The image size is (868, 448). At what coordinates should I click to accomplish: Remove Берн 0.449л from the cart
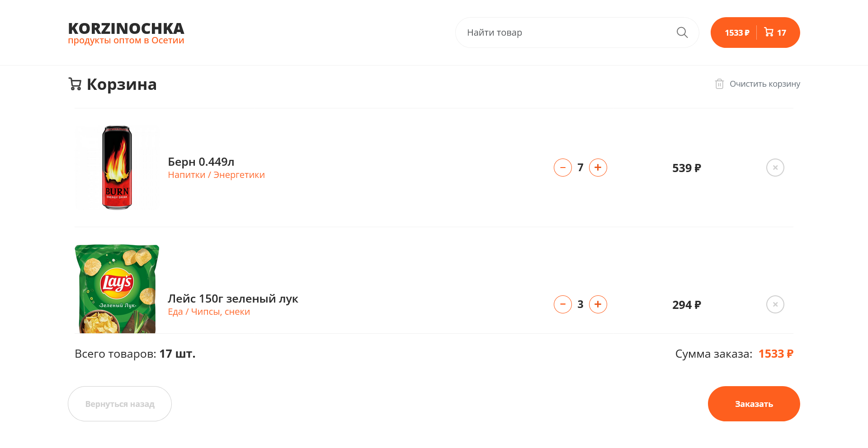pyautogui.click(x=775, y=168)
